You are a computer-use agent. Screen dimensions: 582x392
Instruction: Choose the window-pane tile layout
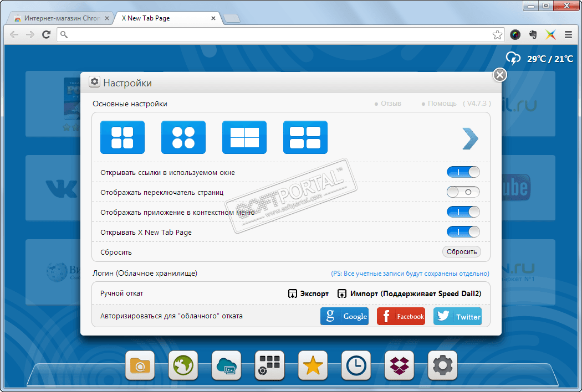(244, 137)
